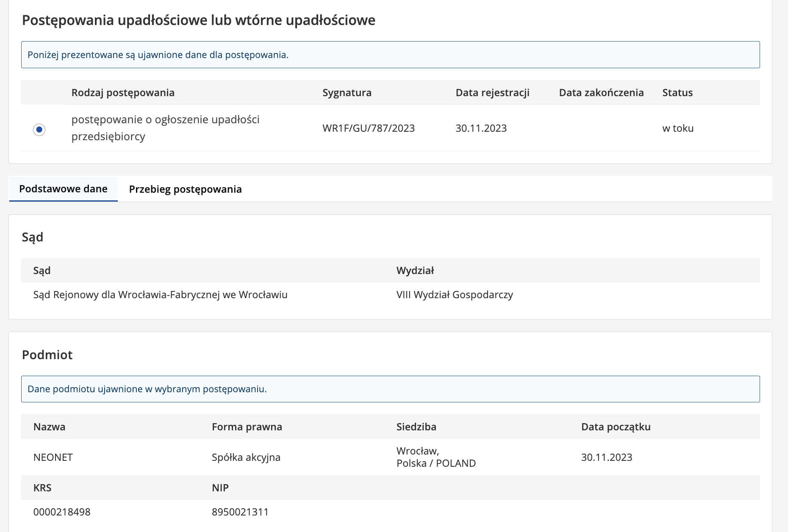
Task: Select the bankruptcy proceeding radio button
Action: 39,129
